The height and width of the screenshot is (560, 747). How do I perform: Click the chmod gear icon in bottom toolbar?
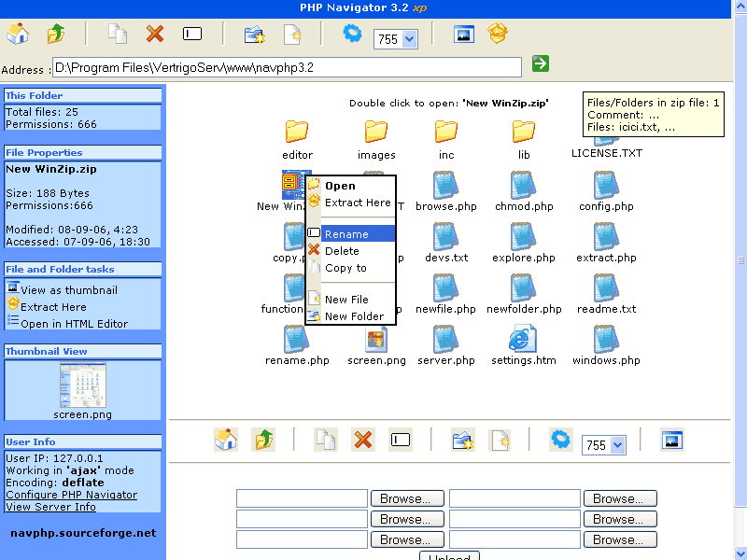pyautogui.click(x=561, y=439)
